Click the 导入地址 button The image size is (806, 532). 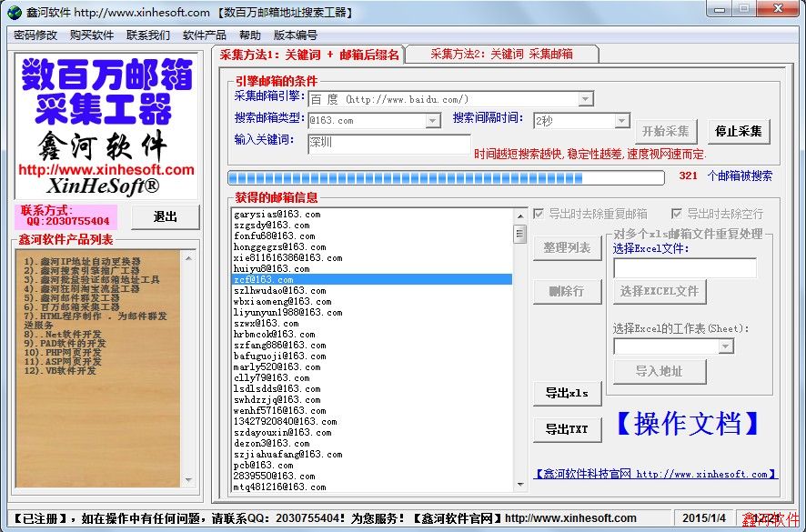point(660,371)
